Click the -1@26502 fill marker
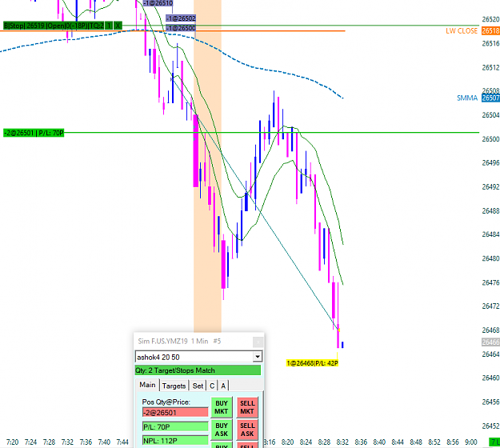The image size is (500, 448). (x=181, y=18)
